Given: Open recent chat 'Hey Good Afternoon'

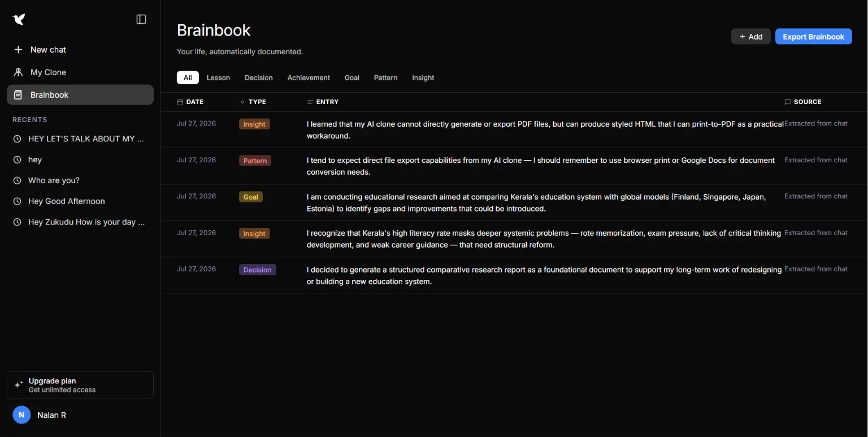Looking at the screenshot, I should coord(80,201).
